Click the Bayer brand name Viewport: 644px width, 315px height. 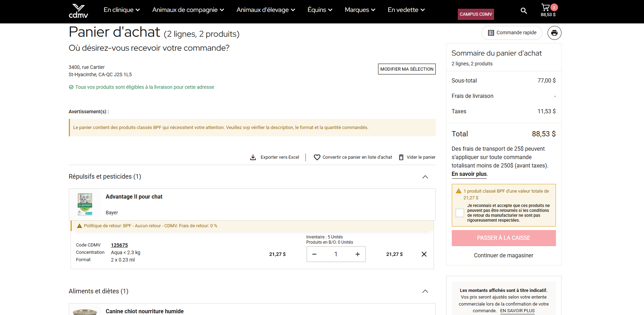(x=112, y=213)
